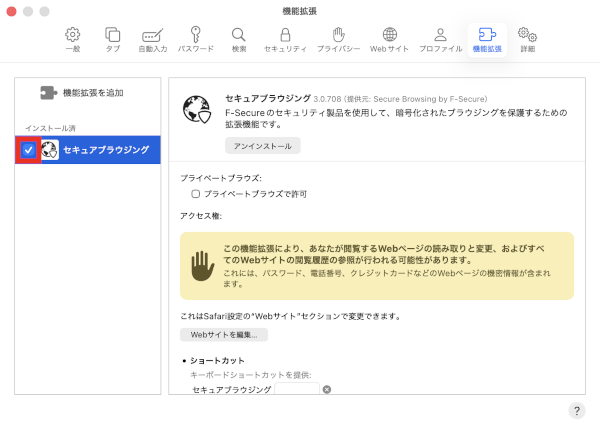Click 機能拡張を追加 to add extensions
This screenshot has height=430, width=600.
pyautogui.click(x=81, y=93)
